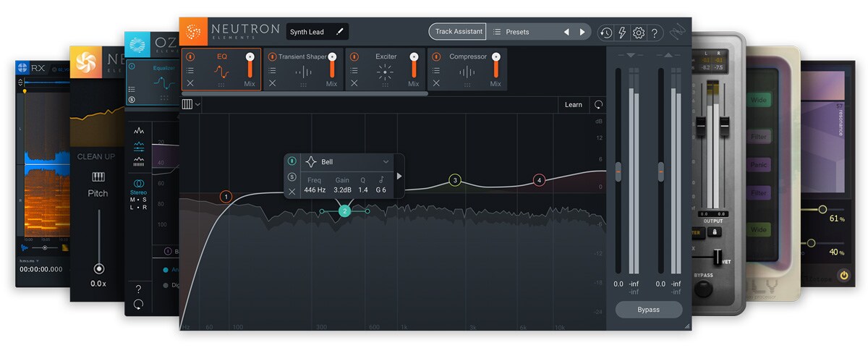The image size is (868, 348).
Task: Adjust the Nectar Pitch vertical slider
Action: 98,241
